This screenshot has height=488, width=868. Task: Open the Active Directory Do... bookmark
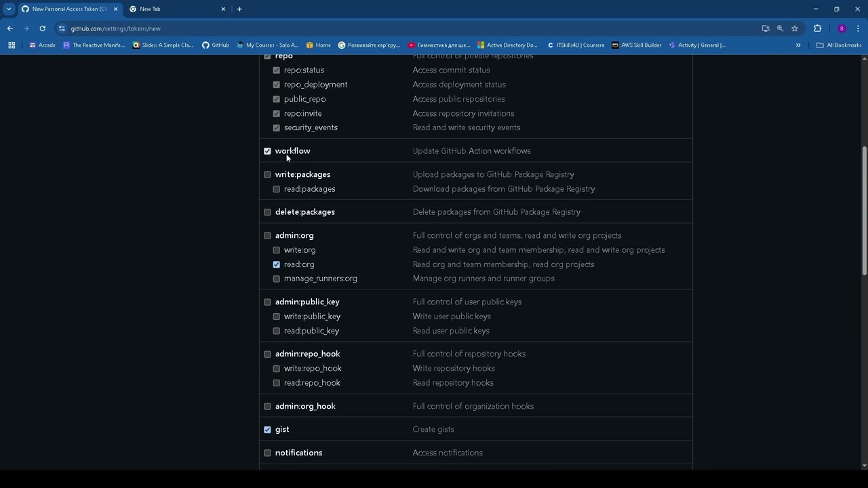click(507, 45)
